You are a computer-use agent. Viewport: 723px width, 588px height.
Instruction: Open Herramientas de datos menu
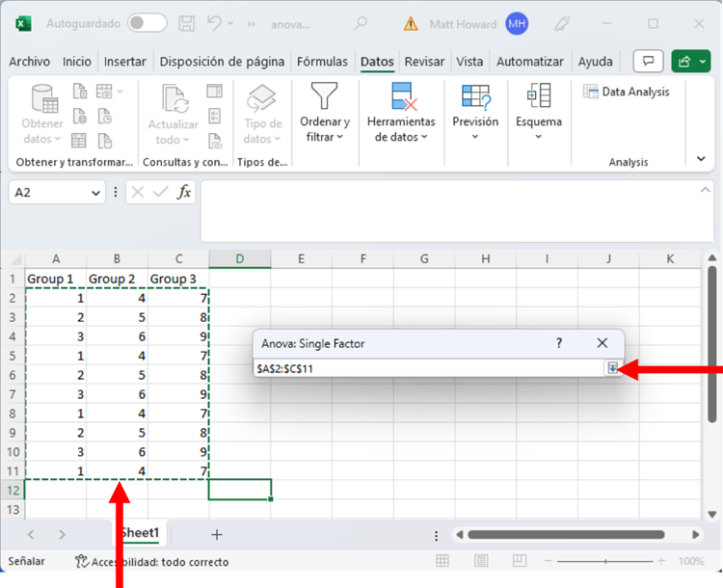pyautogui.click(x=401, y=116)
